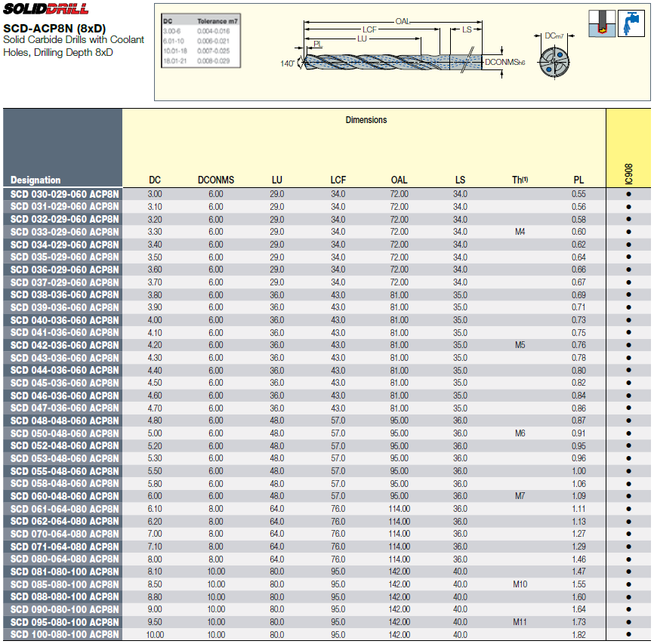Click the drilling application icon
The width and height of the screenshot is (654, 644).
(600, 23)
